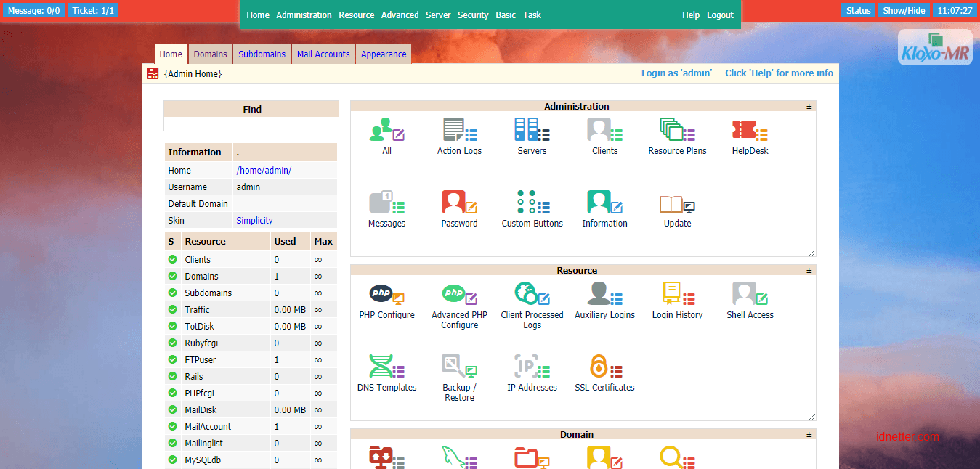Click the Resource Plans icon
This screenshot has width=980, height=469.
(677, 131)
